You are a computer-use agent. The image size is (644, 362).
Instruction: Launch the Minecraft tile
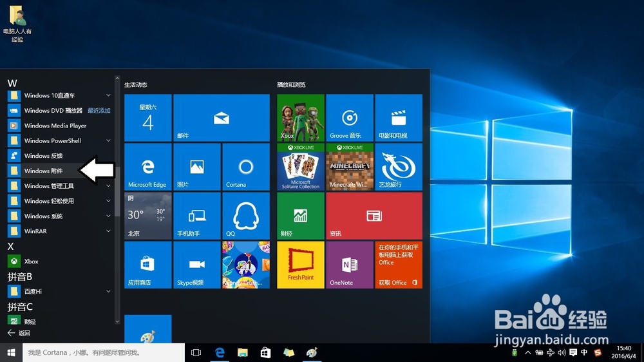coord(350,167)
